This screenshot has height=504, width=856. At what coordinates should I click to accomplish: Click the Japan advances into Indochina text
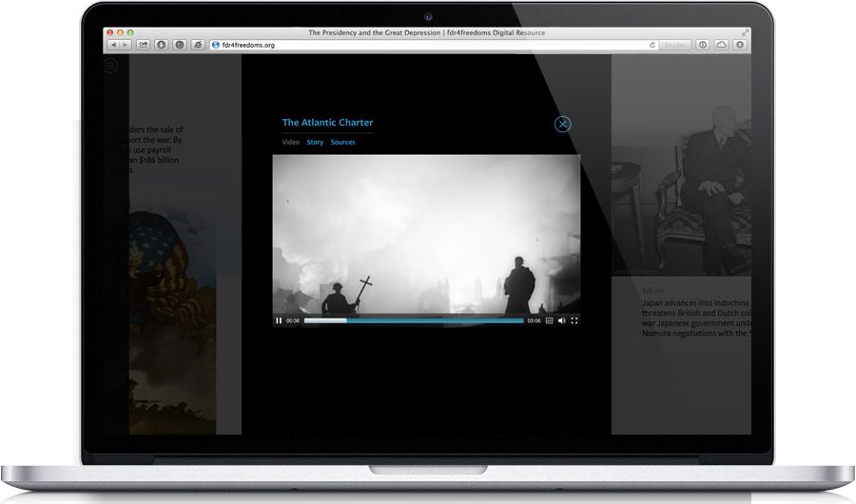696,318
